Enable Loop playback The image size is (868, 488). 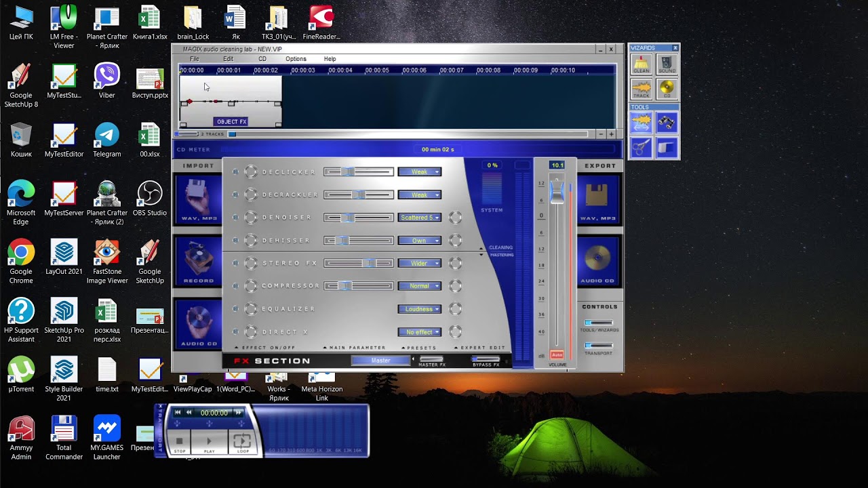(x=242, y=443)
